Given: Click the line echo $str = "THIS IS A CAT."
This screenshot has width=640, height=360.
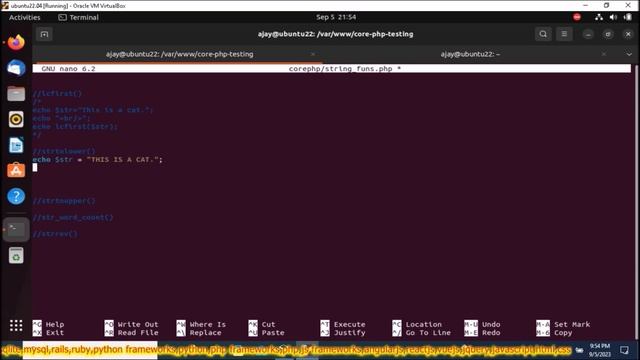Looking at the screenshot, I should tap(98, 160).
